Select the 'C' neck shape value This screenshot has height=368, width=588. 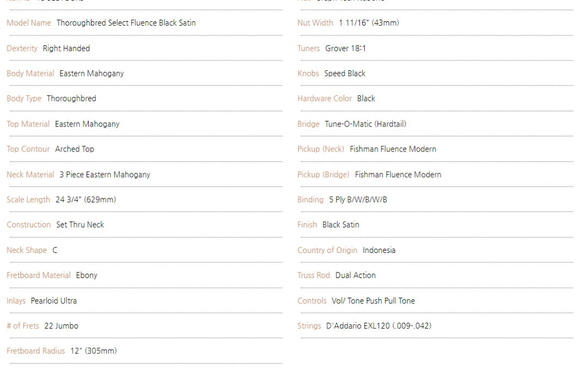point(55,250)
